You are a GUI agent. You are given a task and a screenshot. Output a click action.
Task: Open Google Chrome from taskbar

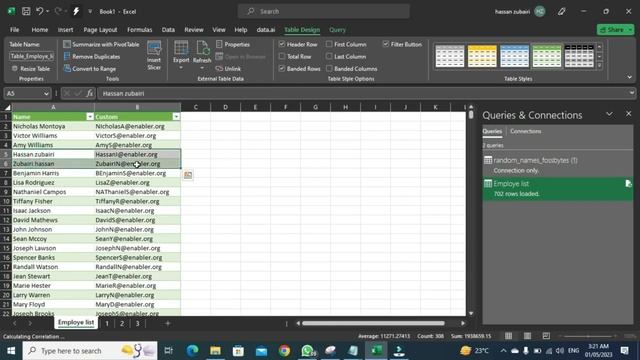click(x=284, y=351)
